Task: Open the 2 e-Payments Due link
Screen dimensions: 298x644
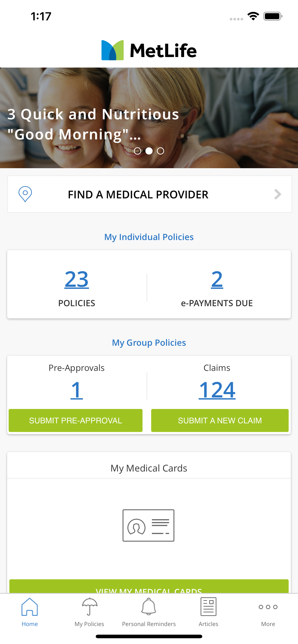Action: point(217,280)
